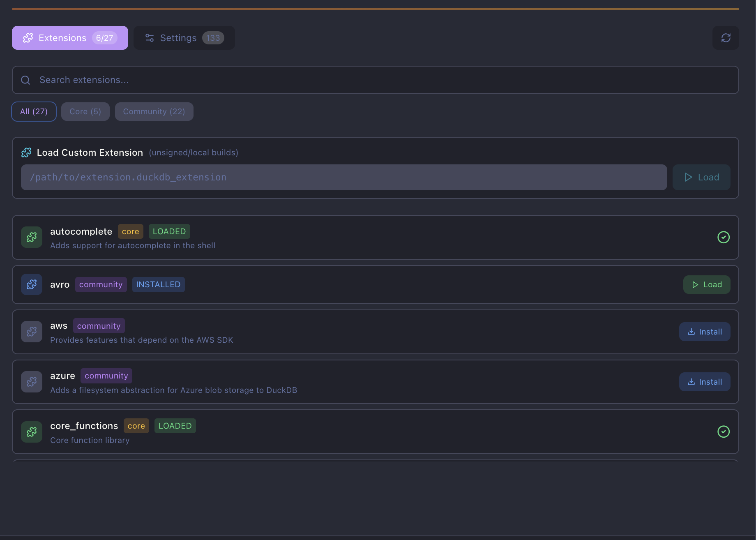Screen dimensions: 756x540
Task: Toggle the LOADED badge on autocomplete
Action: coord(169,231)
